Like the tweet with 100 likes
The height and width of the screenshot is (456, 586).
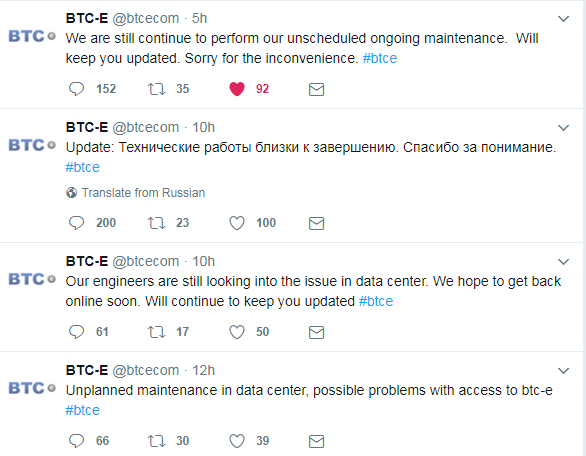click(x=237, y=223)
